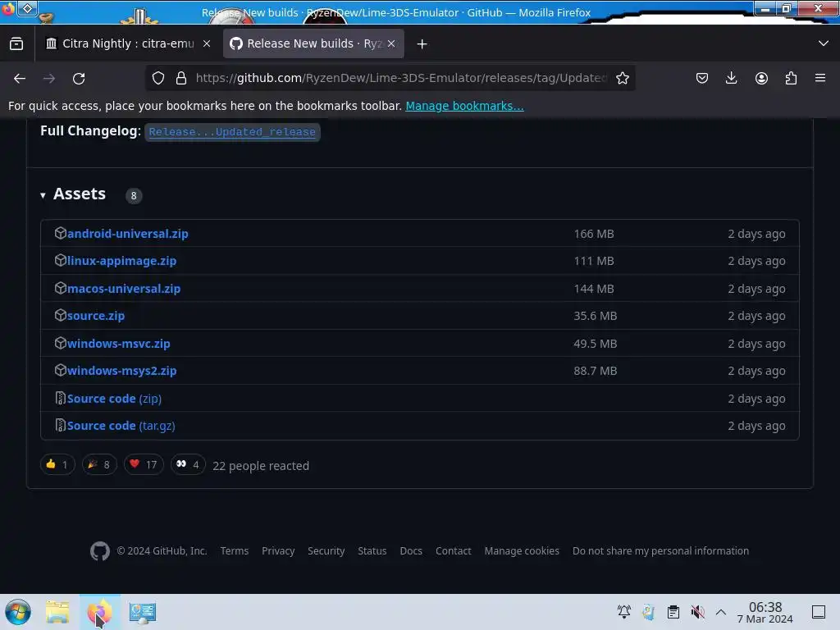This screenshot has height=630, width=840.
Task: Open the Firefox account menu
Action: pos(761,78)
